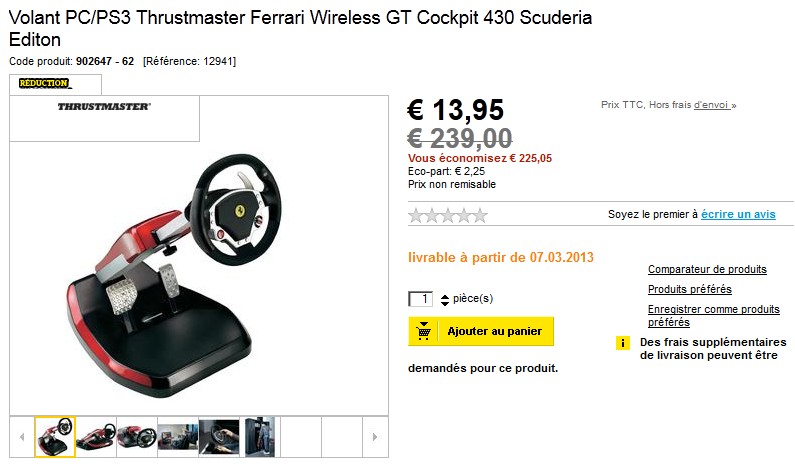Click the REDUCTION badge tab

pos(55,84)
